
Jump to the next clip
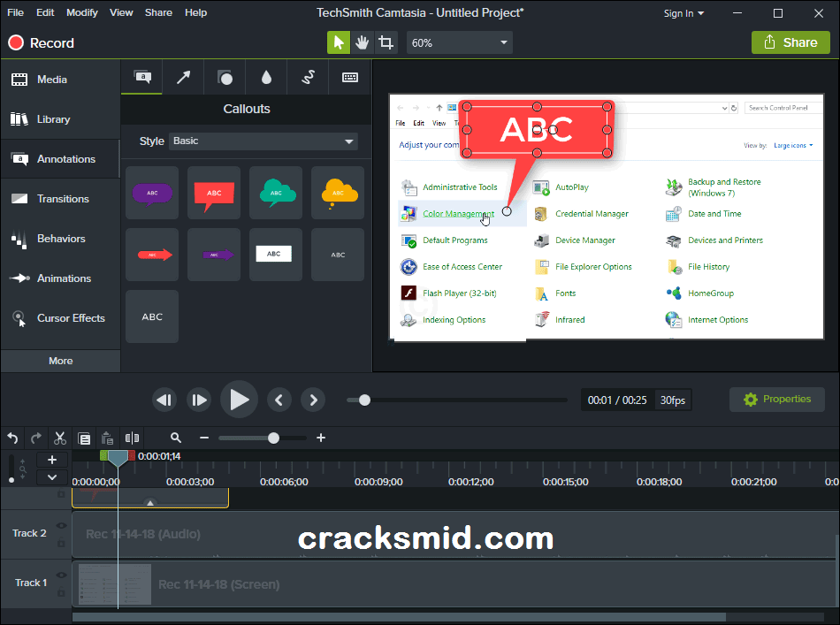pos(313,400)
